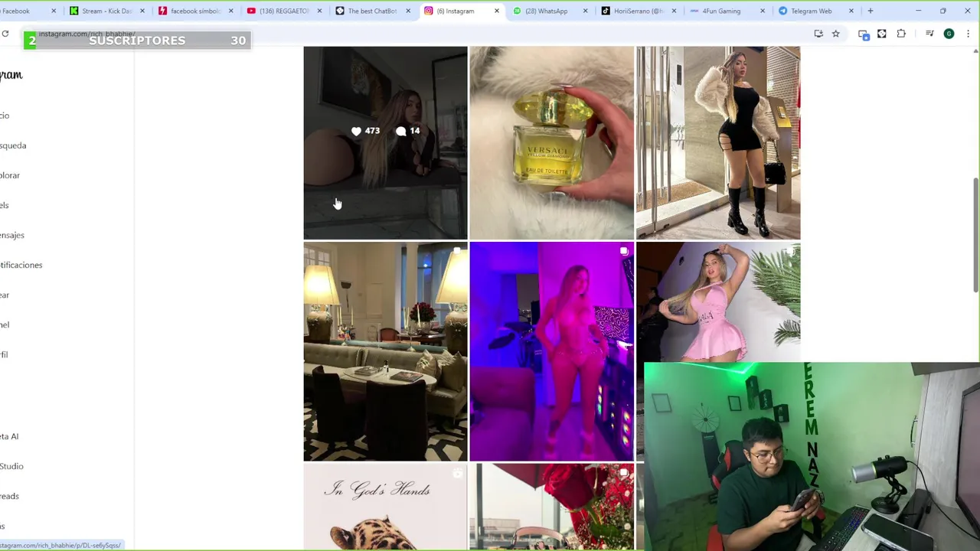Screen dimensions: 980x551
Task: Go to Perfil in Instagram sidebar
Action: [x=4, y=354]
